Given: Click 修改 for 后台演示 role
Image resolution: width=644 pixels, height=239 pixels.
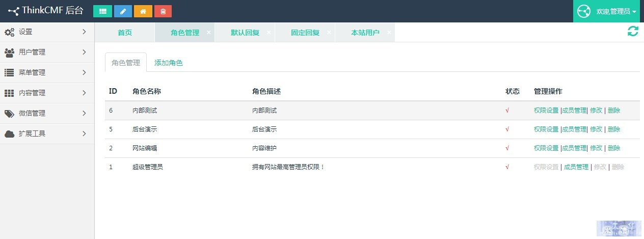Looking at the screenshot, I should click(x=596, y=129).
